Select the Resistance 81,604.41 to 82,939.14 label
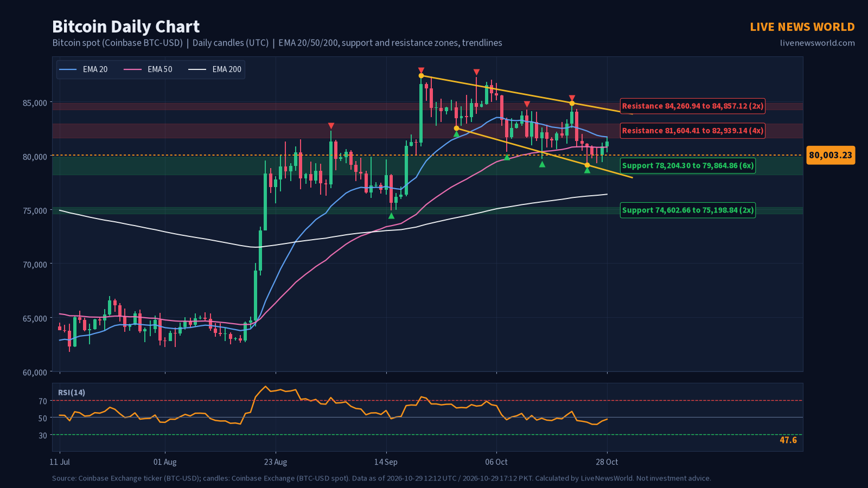Screen dimensions: 868x488 point(692,130)
